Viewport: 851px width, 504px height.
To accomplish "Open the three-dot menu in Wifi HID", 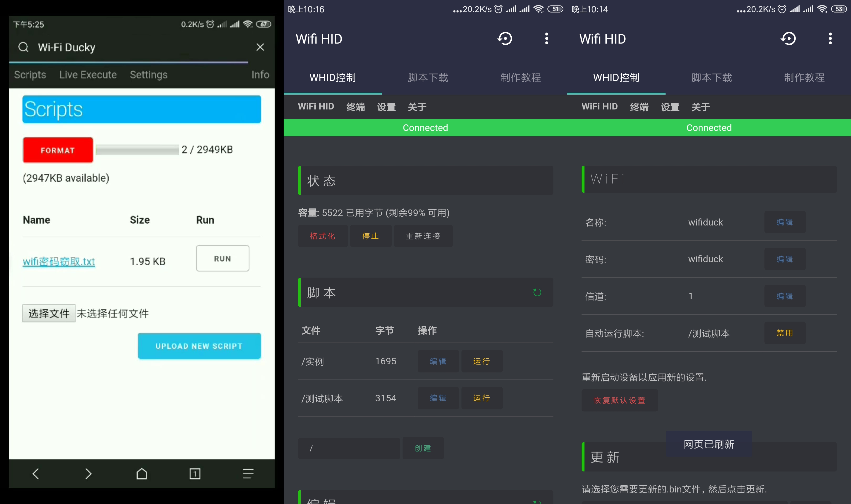I will 546,38.
